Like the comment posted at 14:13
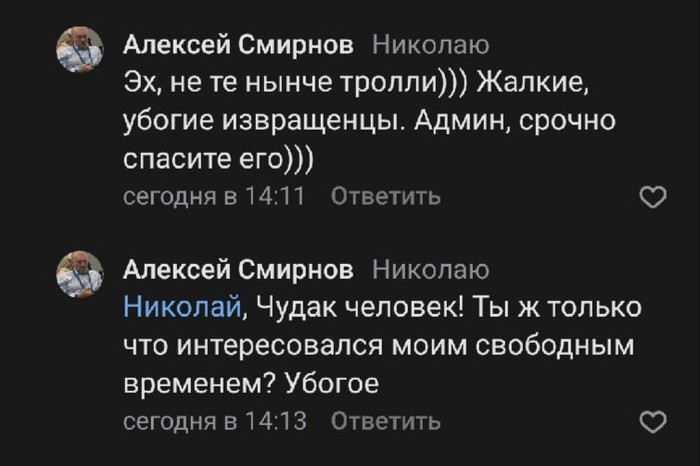This screenshot has height=466, width=700. pos(651,423)
